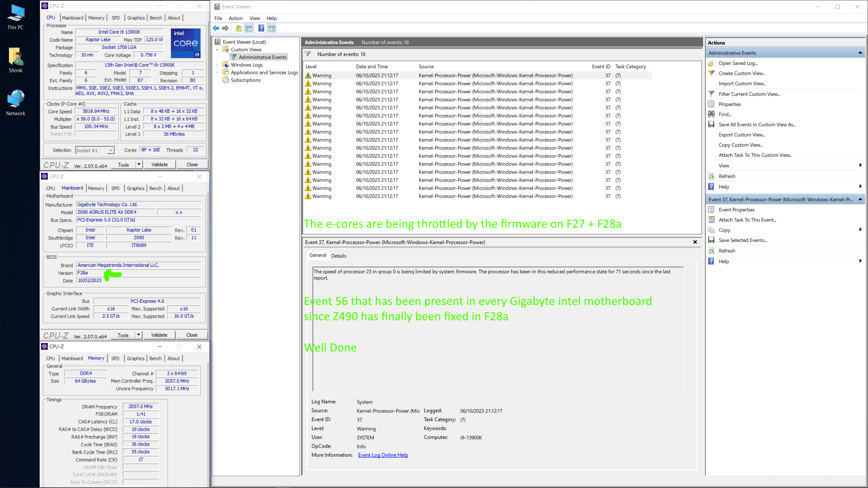Expand Applications and Services Logs node
The height and width of the screenshot is (488, 868).
point(217,72)
